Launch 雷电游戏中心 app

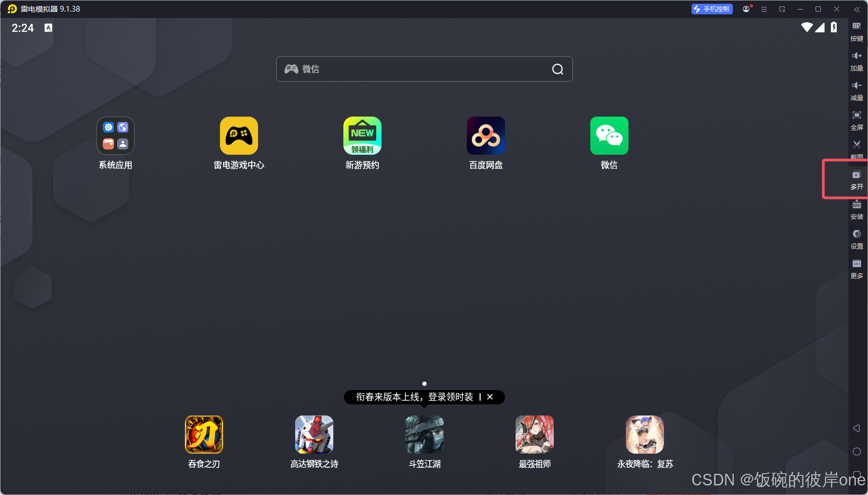click(x=239, y=136)
